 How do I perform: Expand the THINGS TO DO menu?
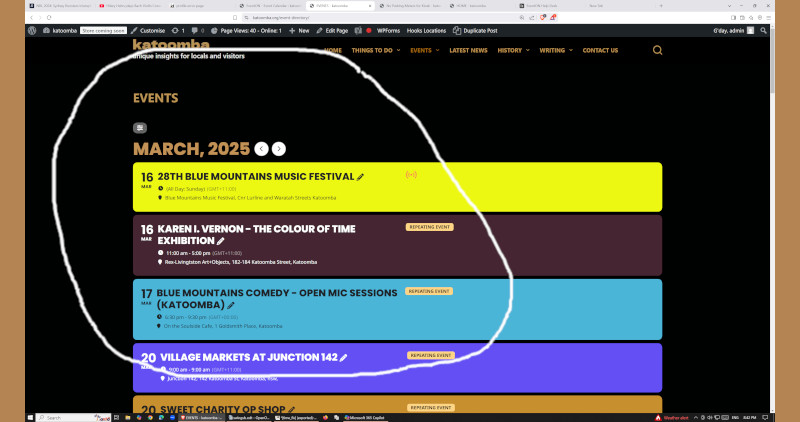pyautogui.click(x=376, y=51)
